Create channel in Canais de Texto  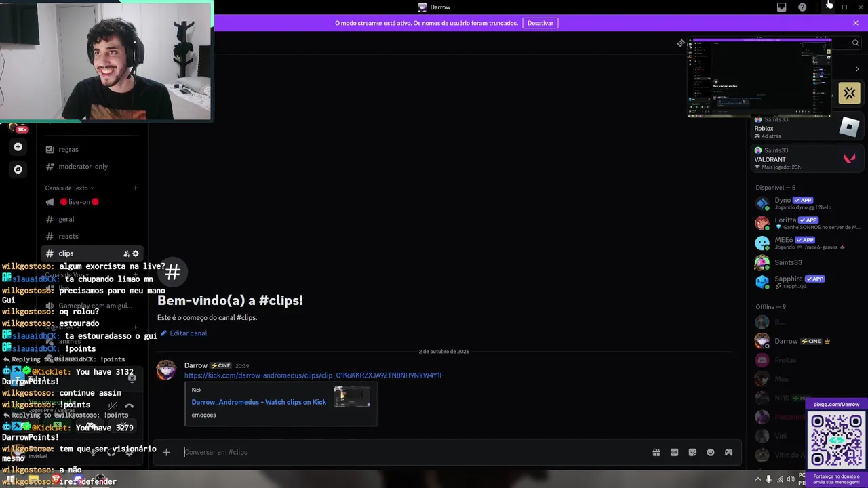coord(136,188)
